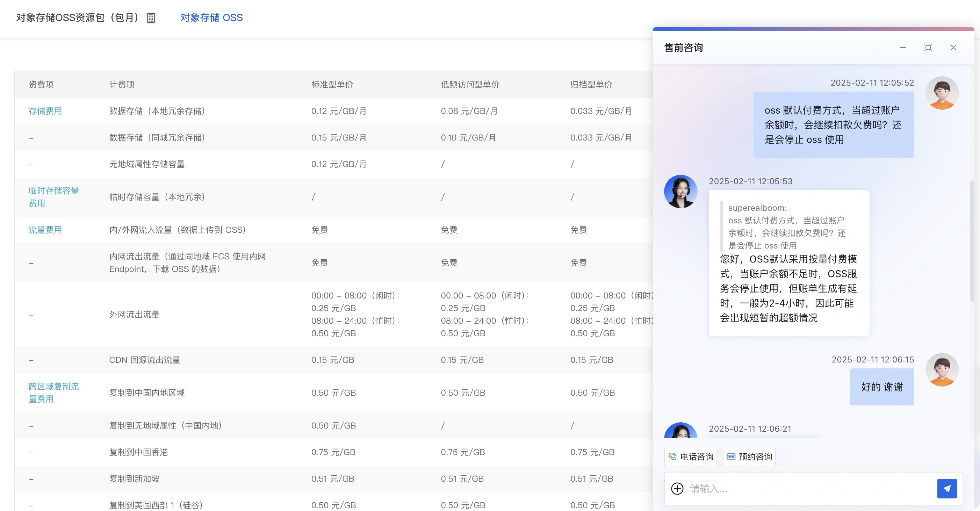Click the 低频访问型单价 column header
This screenshot has height=511, width=980.
tap(470, 84)
